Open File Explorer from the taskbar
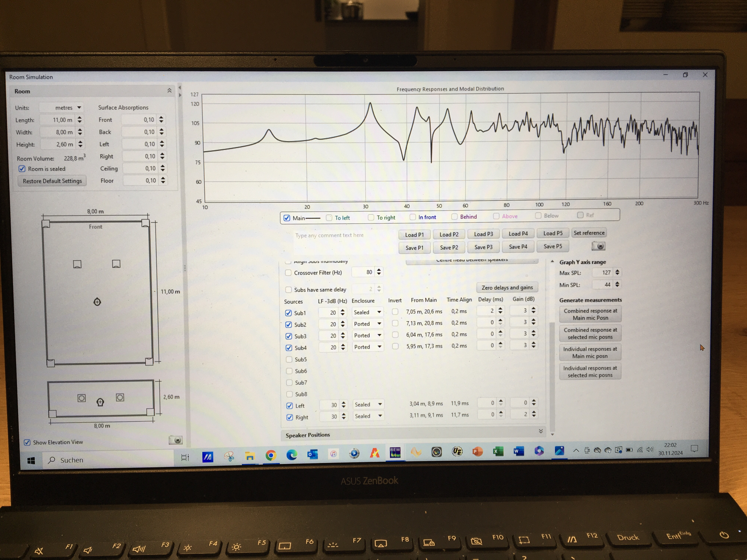 point(250,456)
